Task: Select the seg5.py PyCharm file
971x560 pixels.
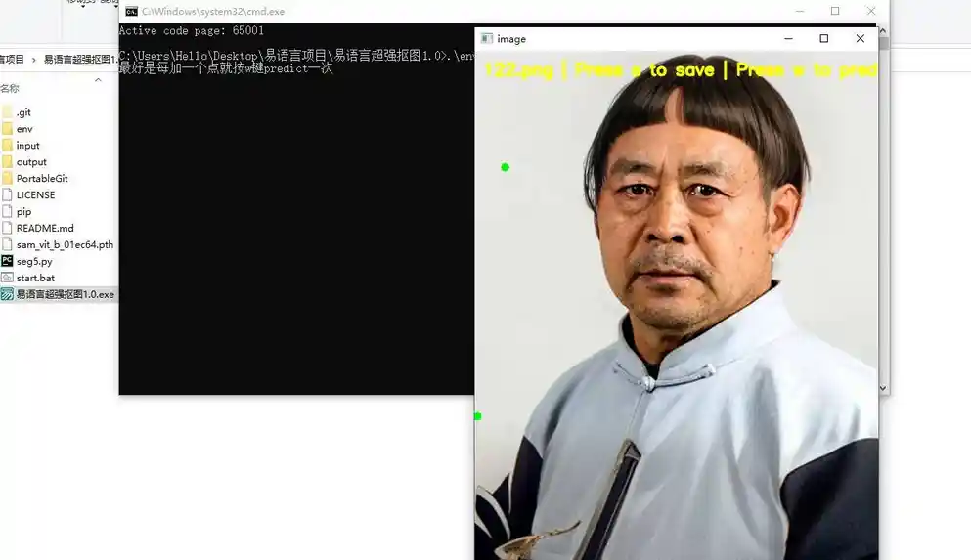Action: pyautogui.click(x=33, y=262)
